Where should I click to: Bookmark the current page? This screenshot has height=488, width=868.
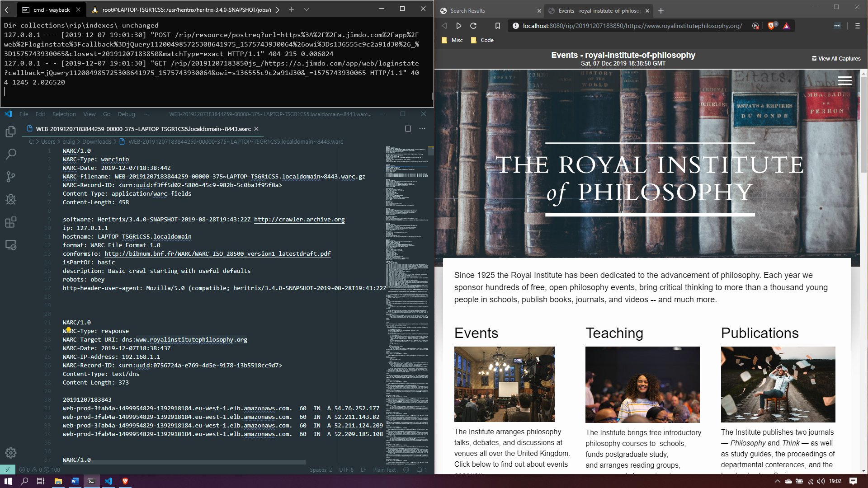pos(498,26)
